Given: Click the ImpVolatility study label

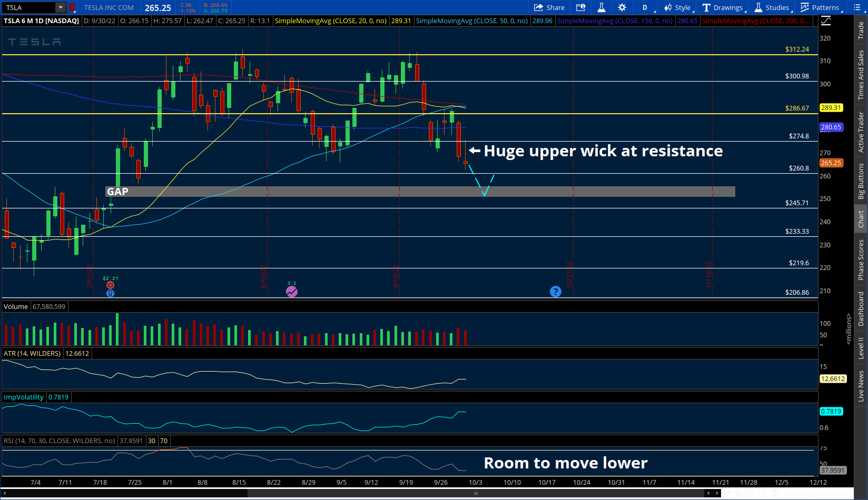Looking at the screenshot, I should pyautogui.click(x=24, y=397).
